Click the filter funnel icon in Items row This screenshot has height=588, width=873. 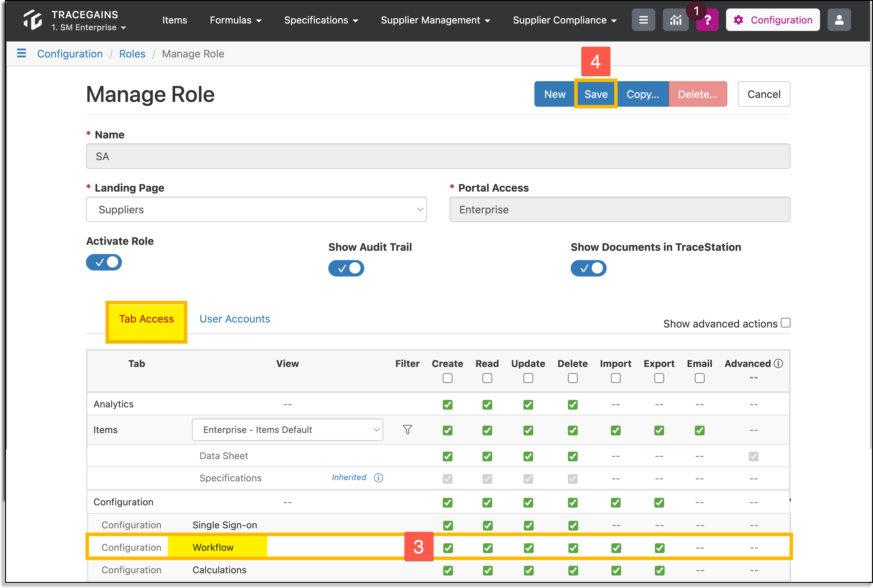click(x=408, y=429)
